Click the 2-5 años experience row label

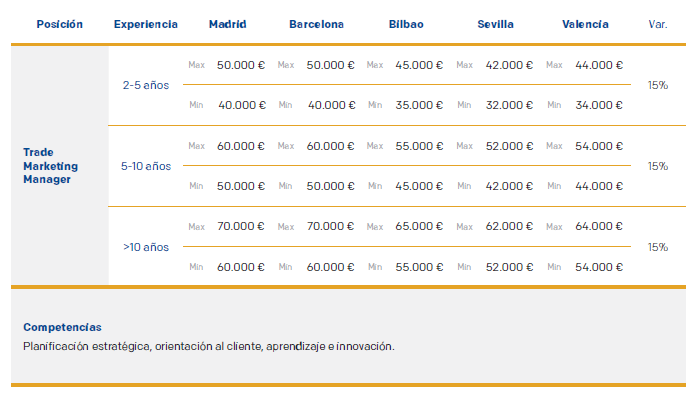(146, 85)
